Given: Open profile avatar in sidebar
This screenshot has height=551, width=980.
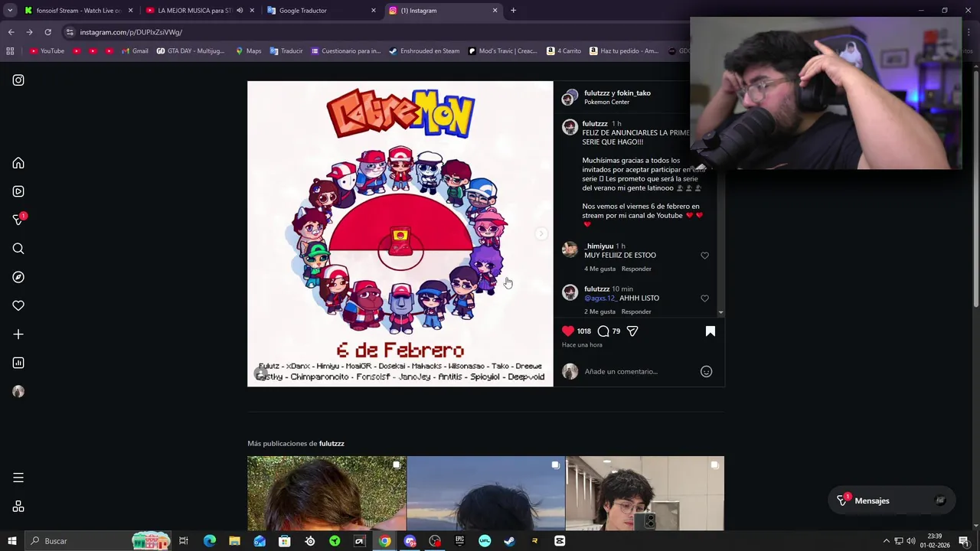Looking at the screenshot, I should click(x=18, y=391).
